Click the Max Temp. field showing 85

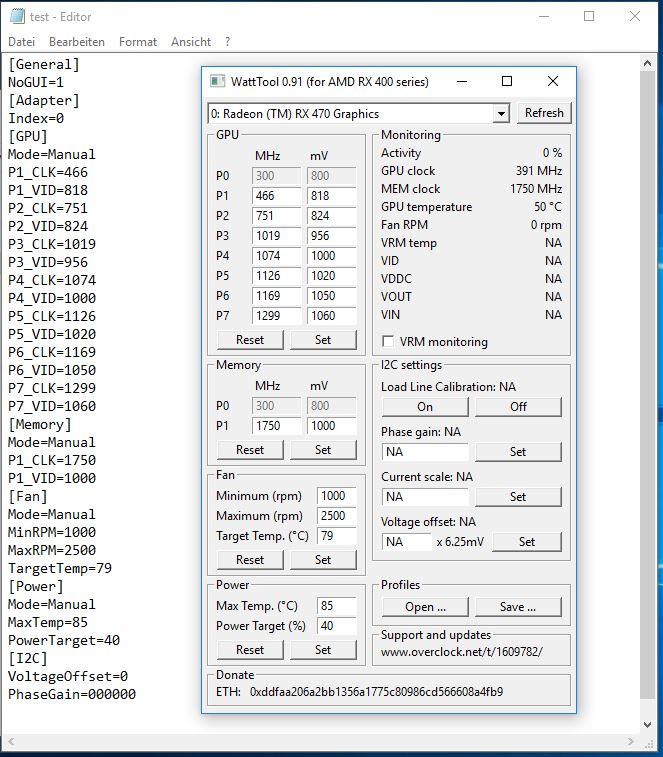(x=337, y=606)
